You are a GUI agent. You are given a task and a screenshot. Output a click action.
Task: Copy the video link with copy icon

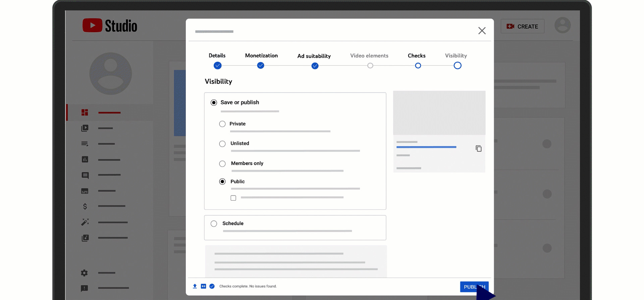pos(478,148)
